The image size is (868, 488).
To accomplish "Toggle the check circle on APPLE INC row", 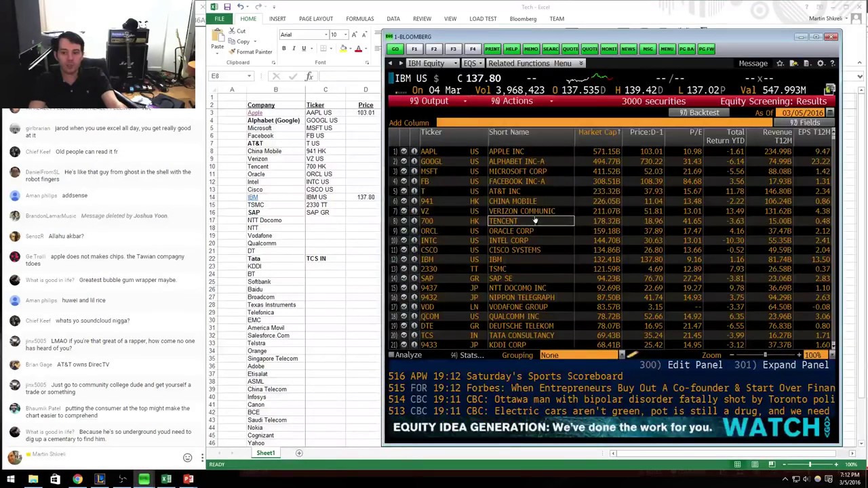I will (404, 152).
